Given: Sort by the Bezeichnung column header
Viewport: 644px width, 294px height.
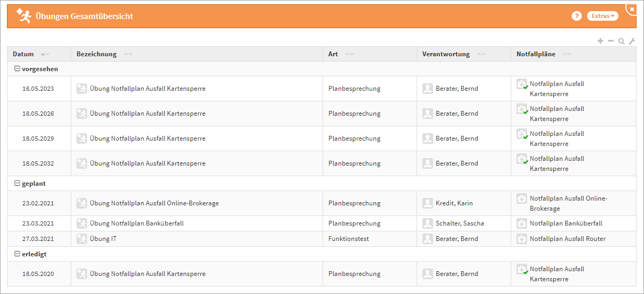Looking at the screenshot, I should click(96, 54).
